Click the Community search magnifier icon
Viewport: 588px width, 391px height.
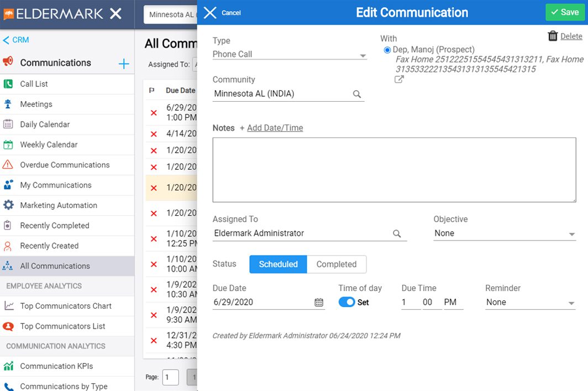coord(357,94)
